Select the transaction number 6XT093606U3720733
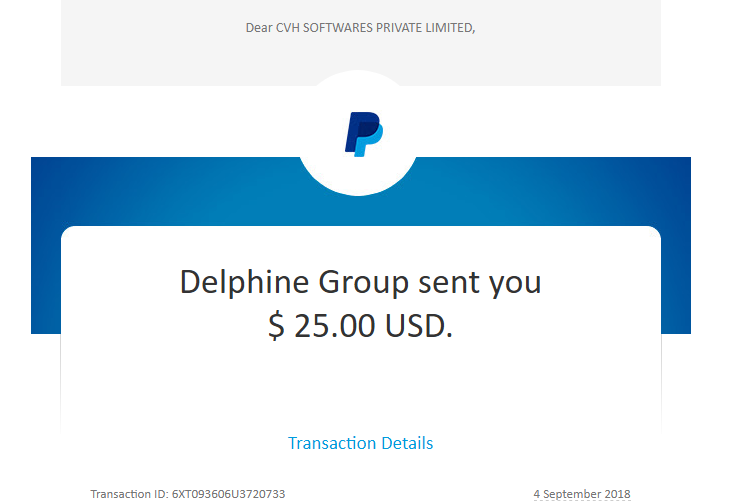 click(228, 494)
